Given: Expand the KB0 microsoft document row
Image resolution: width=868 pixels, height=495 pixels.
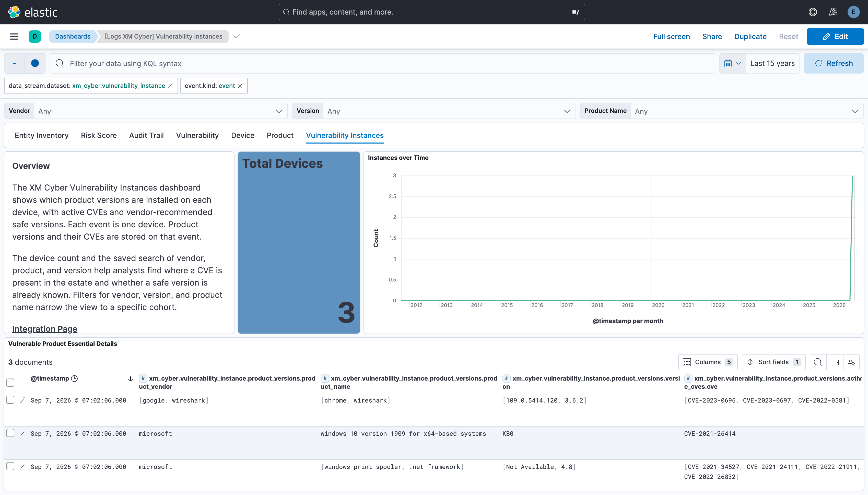Looking at the screenshot, I should 22,433.
